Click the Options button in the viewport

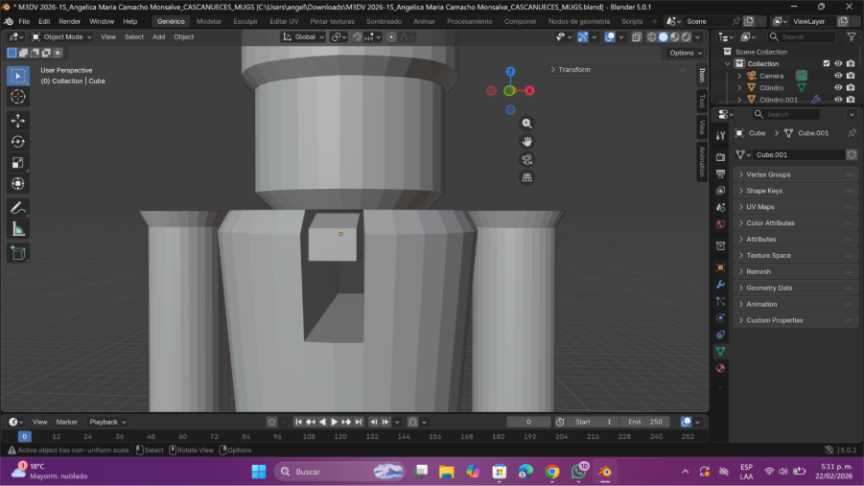coord(684,52)
